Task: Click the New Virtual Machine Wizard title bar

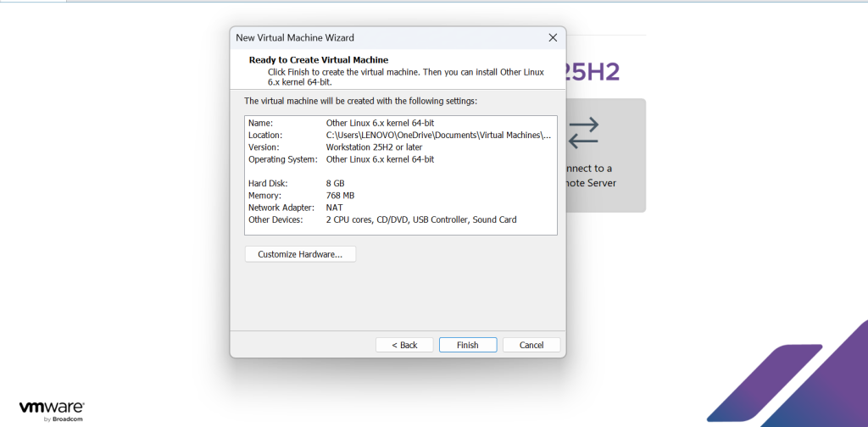Action: [x=381, y=37]
